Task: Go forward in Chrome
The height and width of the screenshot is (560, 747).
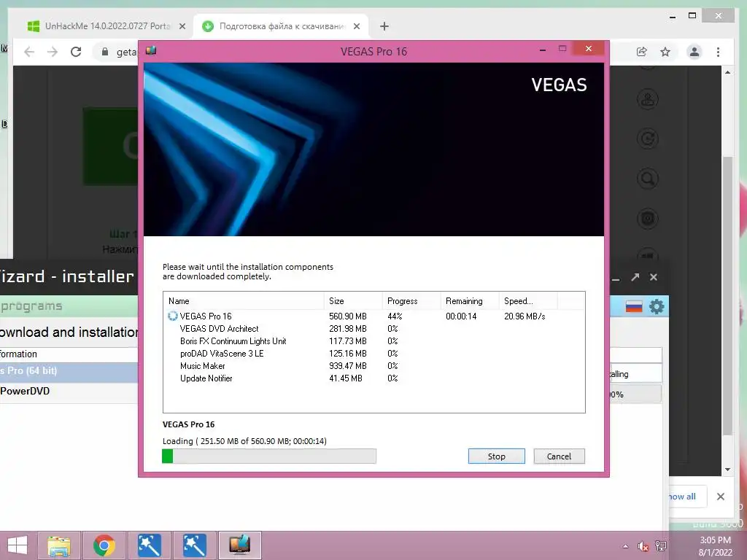Action: click(x=53, y=52)
